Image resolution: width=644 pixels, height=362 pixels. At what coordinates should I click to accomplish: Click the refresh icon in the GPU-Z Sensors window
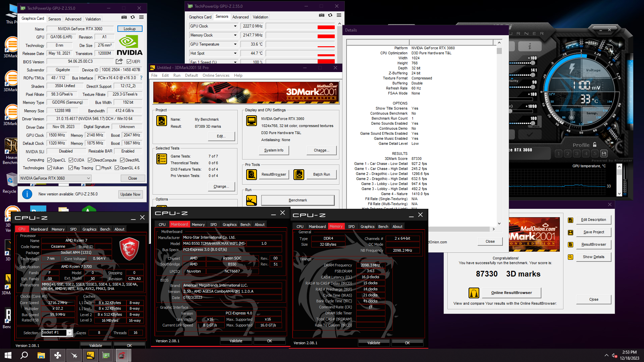330,15
